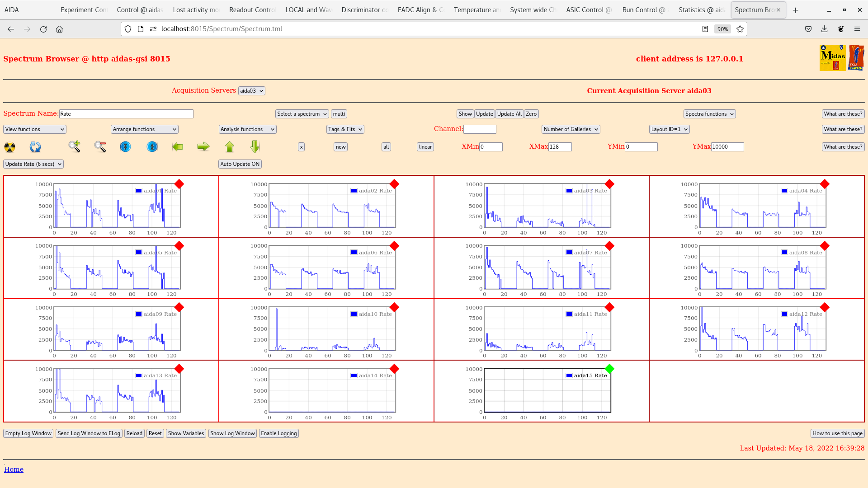Expand the Analysis functions dropdown
Screen dimensions: 868x488
coord(248,129)
